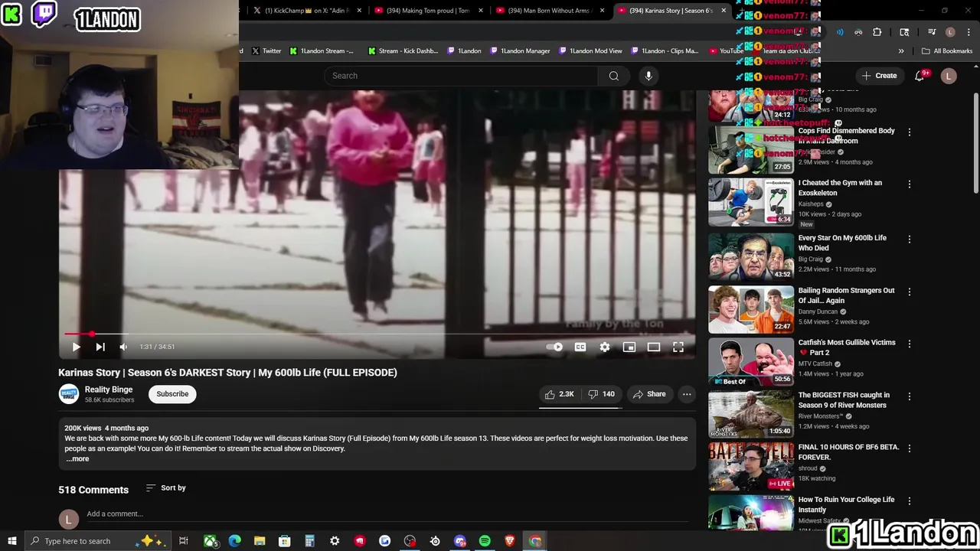Viewport: 980px width, 551px height.
Task: Click the Reality Binge channel avatar
Action: click(x=69, y=394)
